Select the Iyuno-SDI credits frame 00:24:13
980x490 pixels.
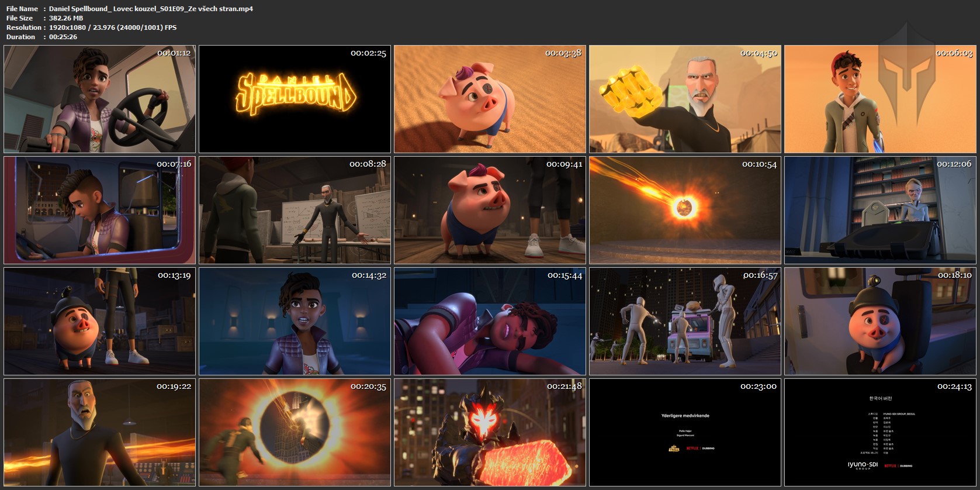tap(880, 432)
